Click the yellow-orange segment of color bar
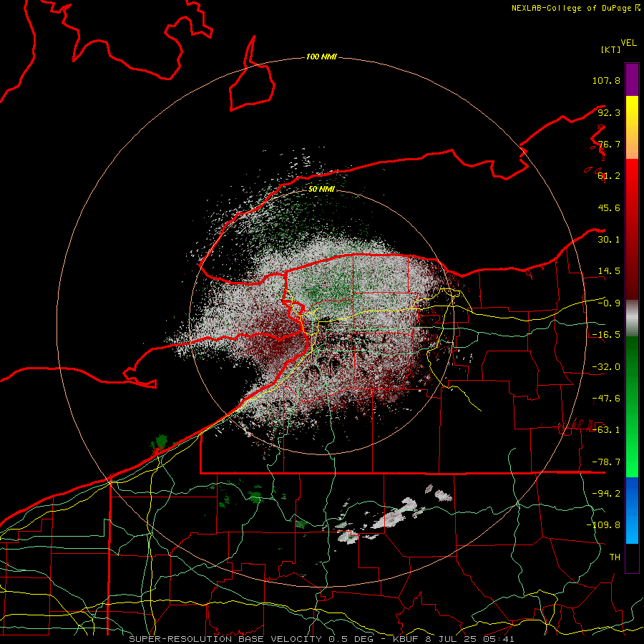The width and height of the screenshot is (644, 644). tap(632, 127)
